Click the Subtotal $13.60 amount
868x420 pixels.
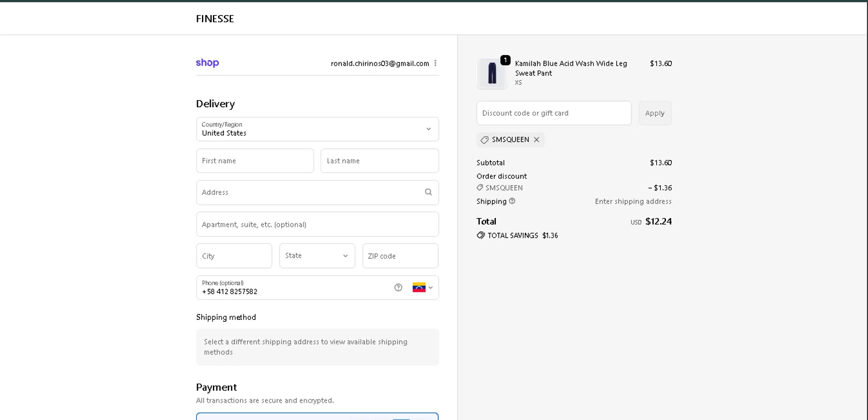click(661, 163)
